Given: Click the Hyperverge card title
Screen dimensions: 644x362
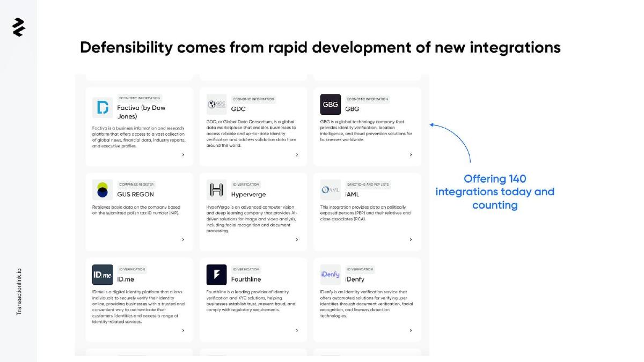Looking at the screenshot, I should 248,194.
